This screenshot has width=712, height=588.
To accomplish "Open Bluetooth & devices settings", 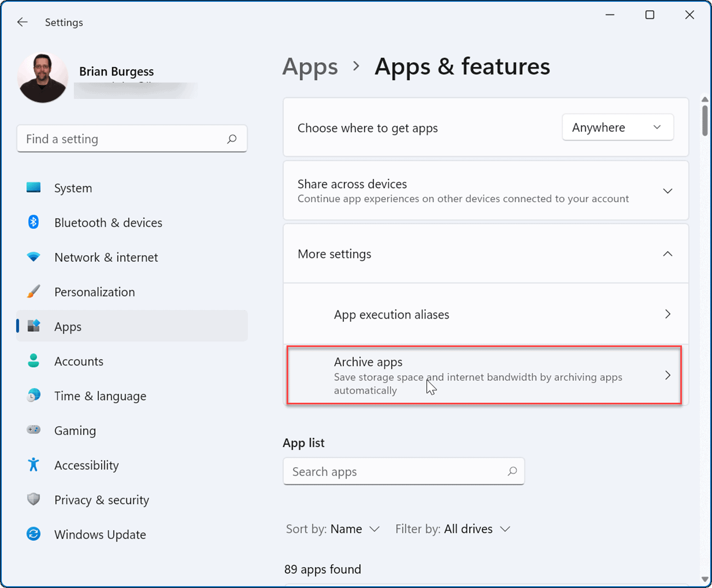I will [33, 222].
